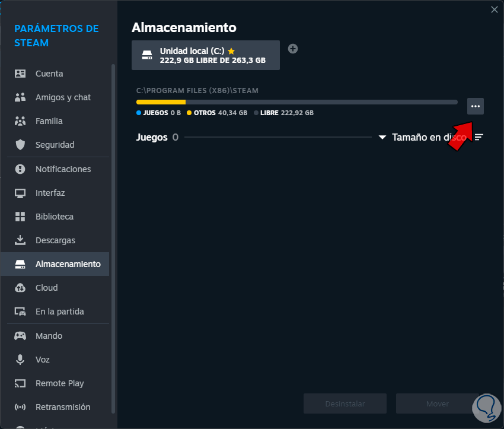This screenshot has height=429, width=504.
Task: Open the Remote Play cast icon
Action: tap(20, 383)
